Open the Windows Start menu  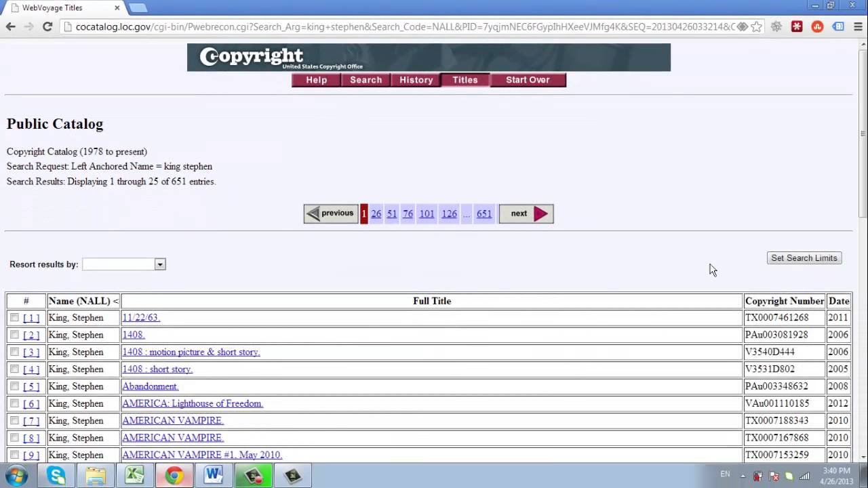pos(16,476)
